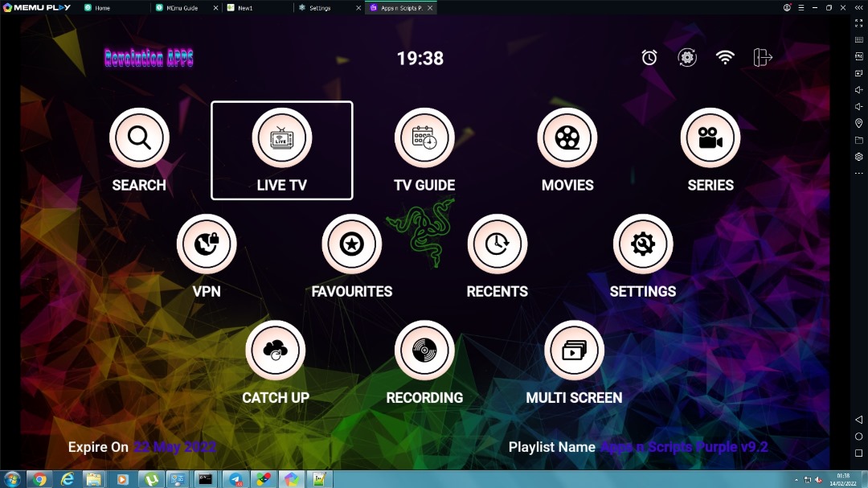Open the Recording section
Viewport: 868px width, 488px height.
click(x=424, y=351)
